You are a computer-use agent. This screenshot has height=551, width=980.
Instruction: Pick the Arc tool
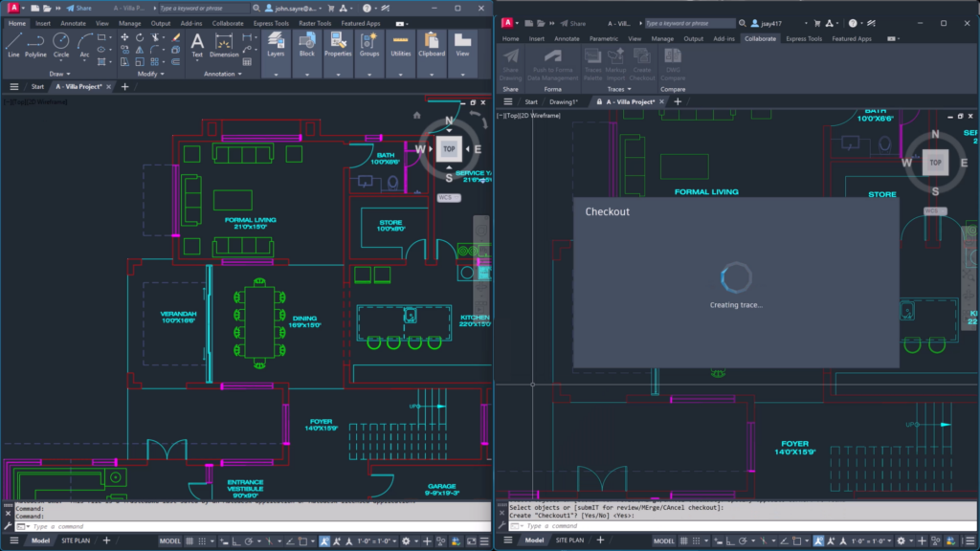(84, 45)
